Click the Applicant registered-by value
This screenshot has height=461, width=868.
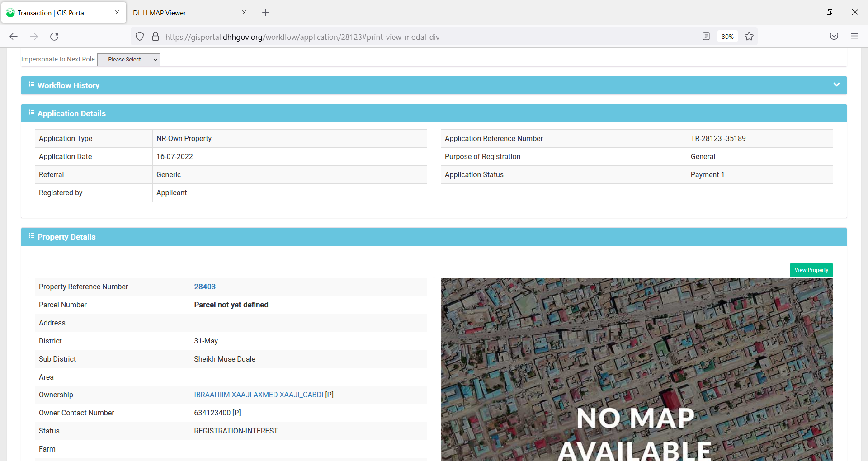[x=172, y=193]
